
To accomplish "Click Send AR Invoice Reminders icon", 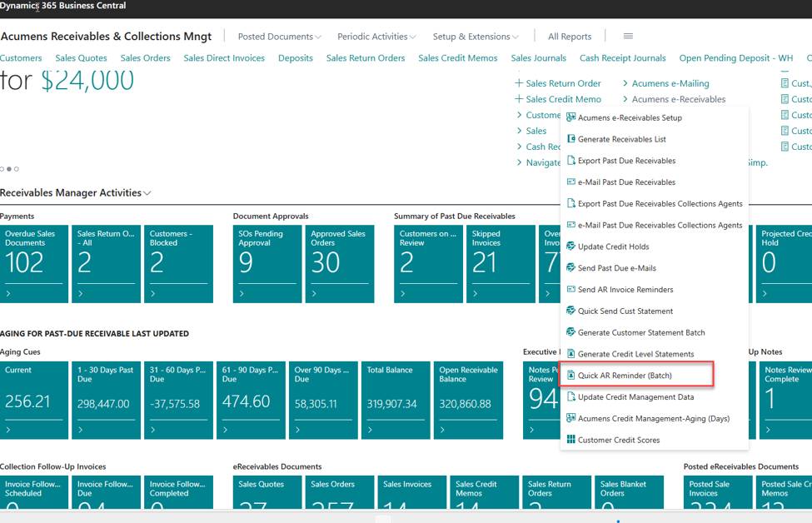I will click(x=570, y=290).
